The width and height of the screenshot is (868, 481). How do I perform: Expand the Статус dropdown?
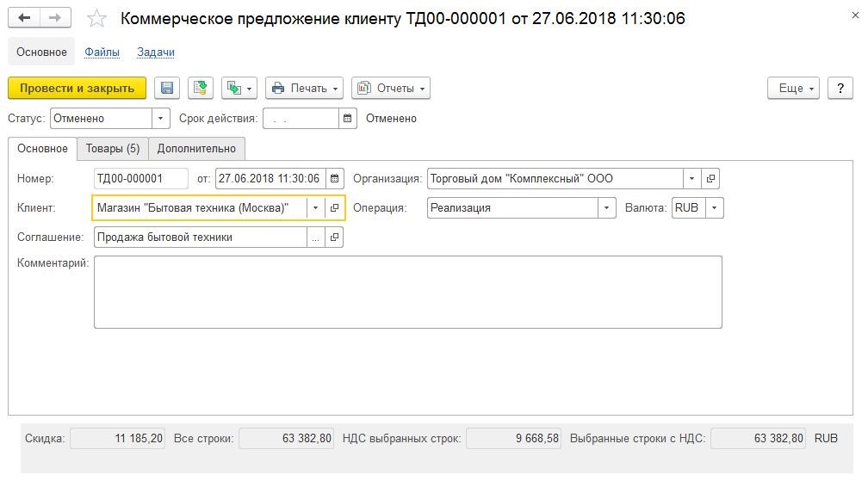coord(160,119)
